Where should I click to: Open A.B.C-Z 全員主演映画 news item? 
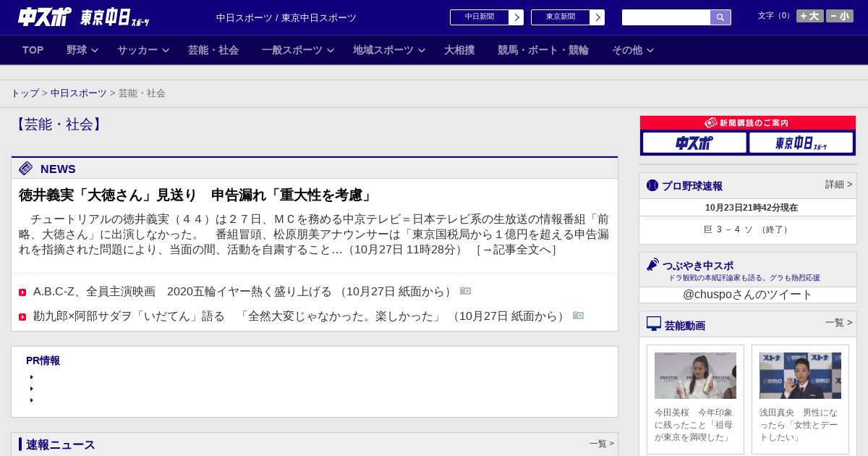coord(244,292)
